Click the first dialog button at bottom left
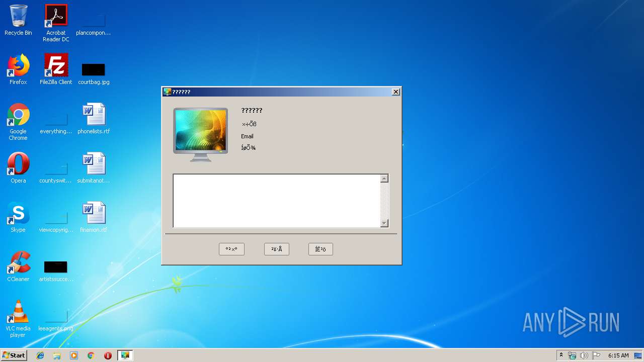 point(231,249)
